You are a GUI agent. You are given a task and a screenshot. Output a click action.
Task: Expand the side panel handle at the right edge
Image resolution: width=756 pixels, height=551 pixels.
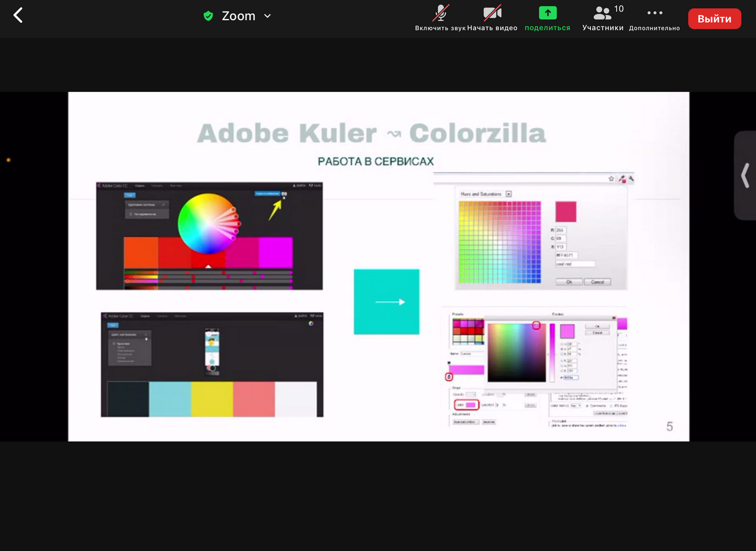click(745, 175)
